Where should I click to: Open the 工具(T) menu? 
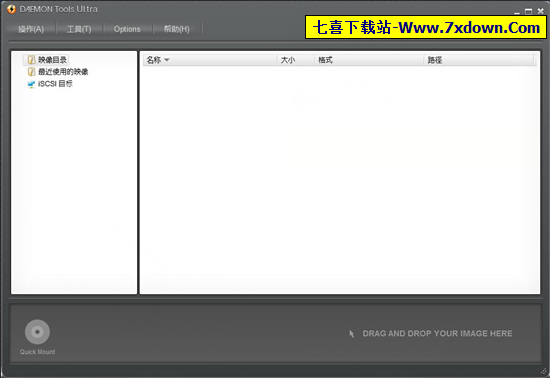[79, 29]
